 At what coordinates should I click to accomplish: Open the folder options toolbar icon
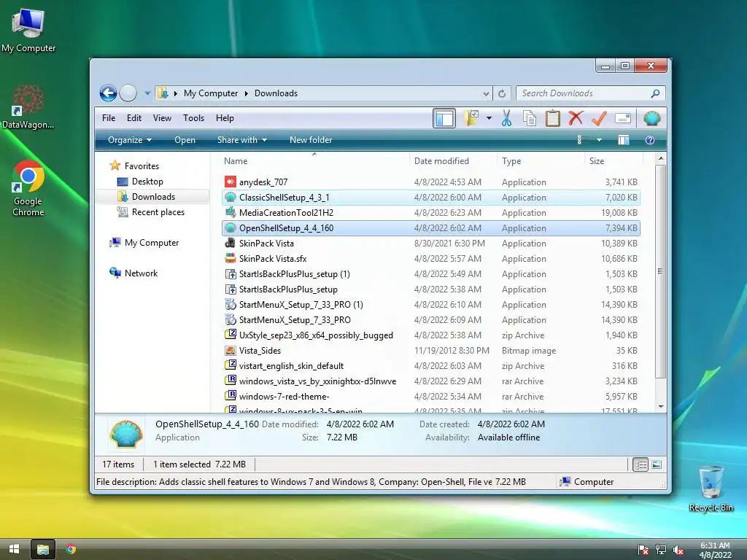coord(471,118)
